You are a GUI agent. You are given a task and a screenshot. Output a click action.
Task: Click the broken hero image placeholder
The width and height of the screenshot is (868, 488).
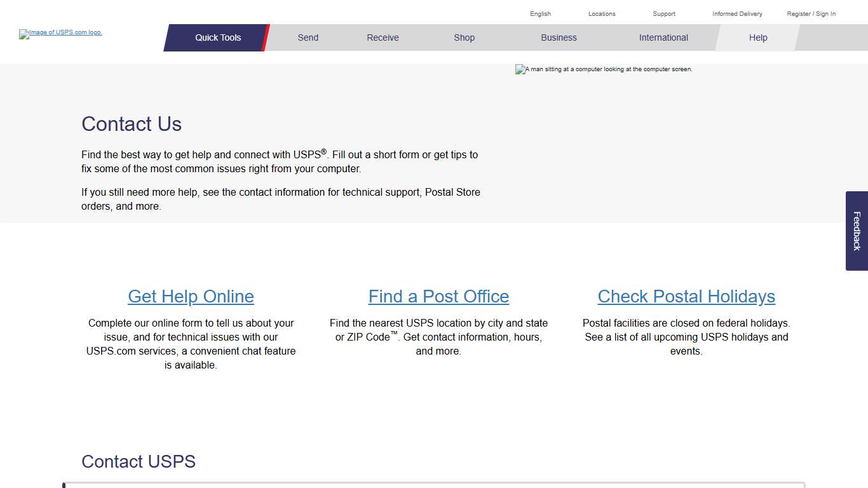click(604, 69)
